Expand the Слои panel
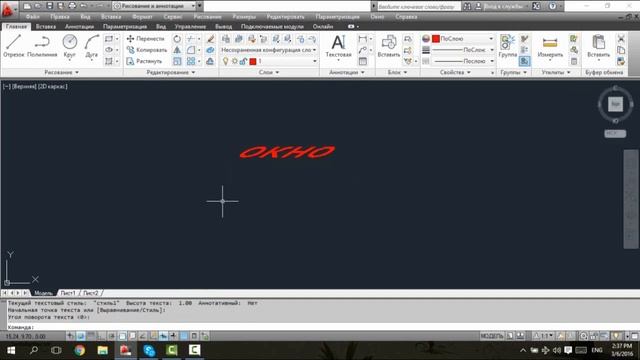 (269, 72)
